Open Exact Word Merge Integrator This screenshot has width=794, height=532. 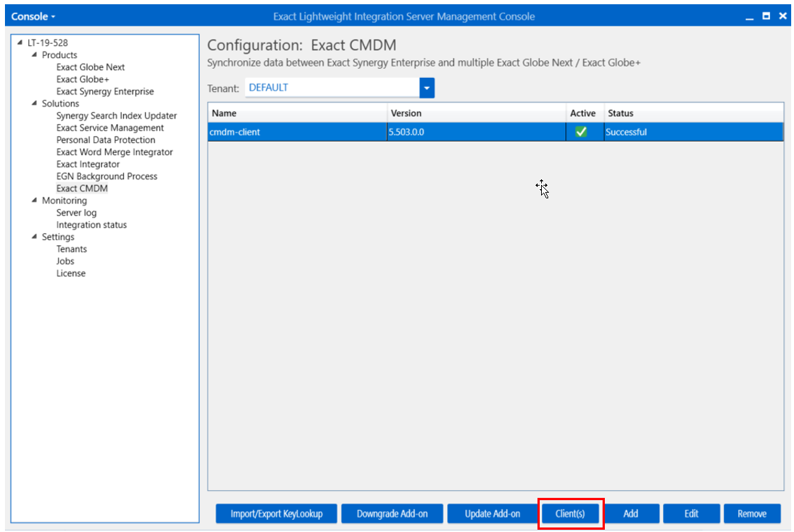115,152
